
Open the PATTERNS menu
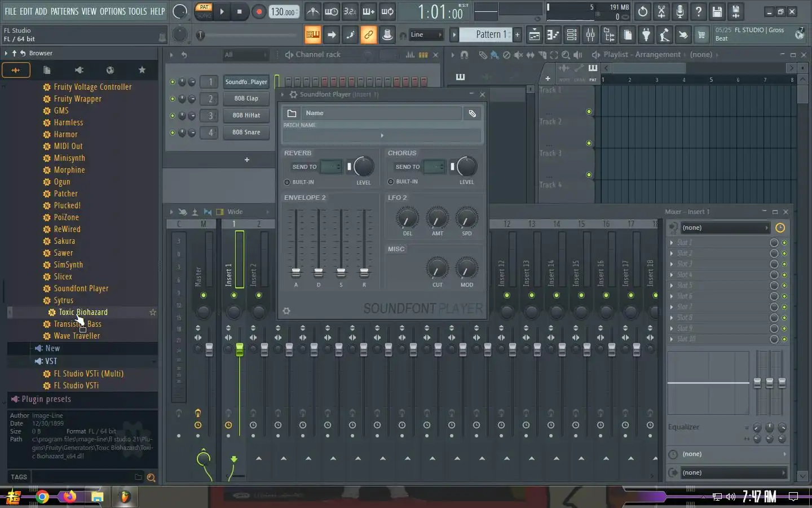[x=64, y=11]
